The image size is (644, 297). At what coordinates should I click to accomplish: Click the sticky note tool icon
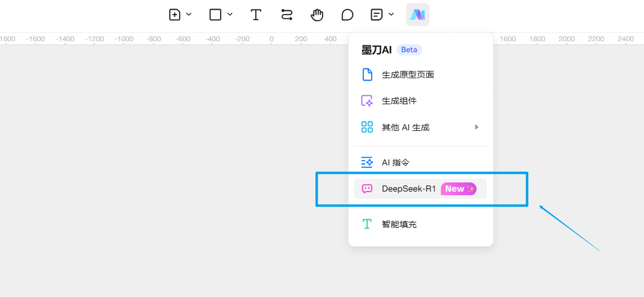(x=377, y=15)
